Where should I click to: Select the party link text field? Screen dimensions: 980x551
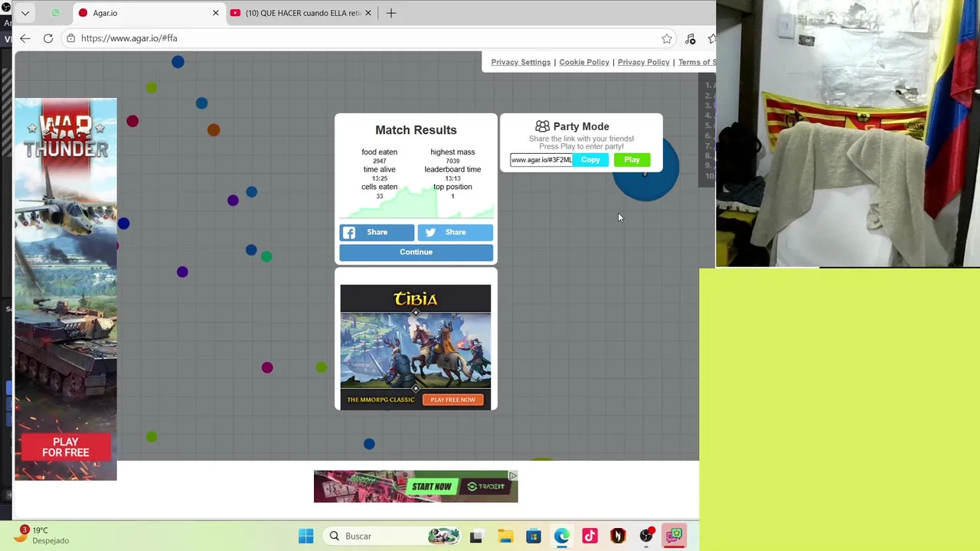click(x=541, y=160)
